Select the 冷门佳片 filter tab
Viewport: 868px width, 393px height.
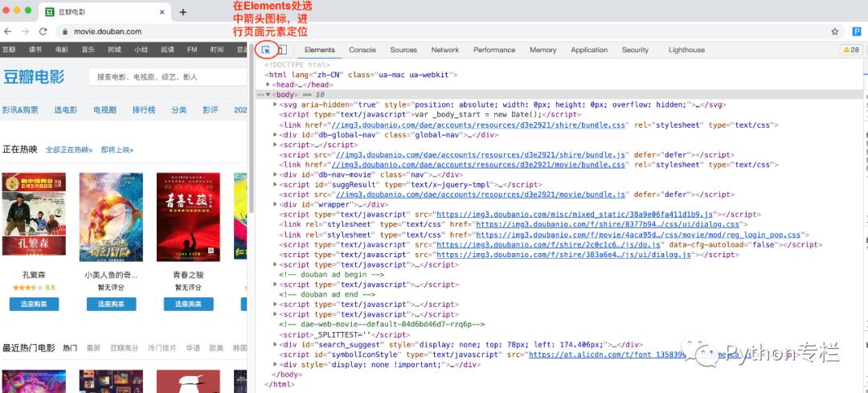click(x=162, y=348)
